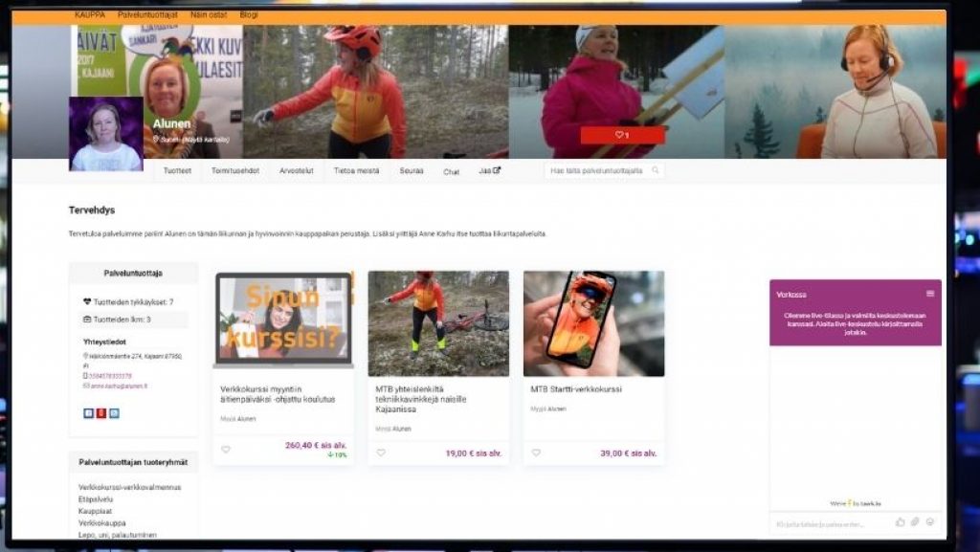Attach a file using the chat paperclip icon
The width and height of the screenshot is (980, 552).
(915, 521)
